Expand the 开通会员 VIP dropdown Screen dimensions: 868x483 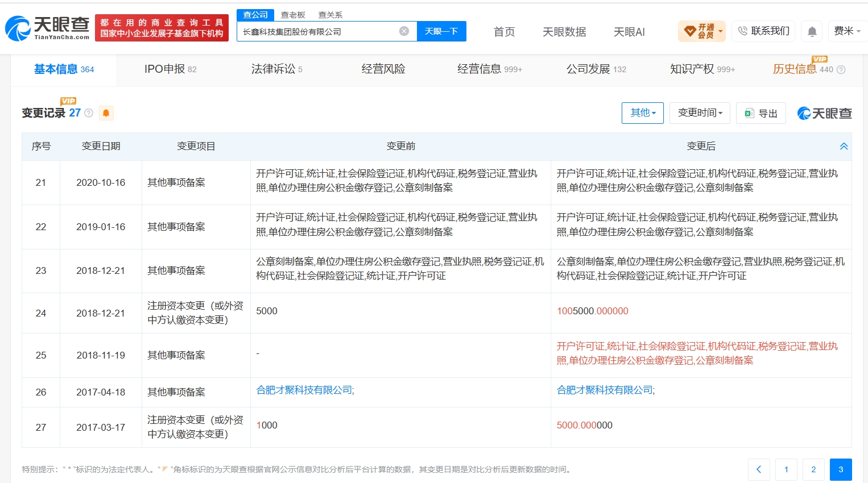point(702,31)
